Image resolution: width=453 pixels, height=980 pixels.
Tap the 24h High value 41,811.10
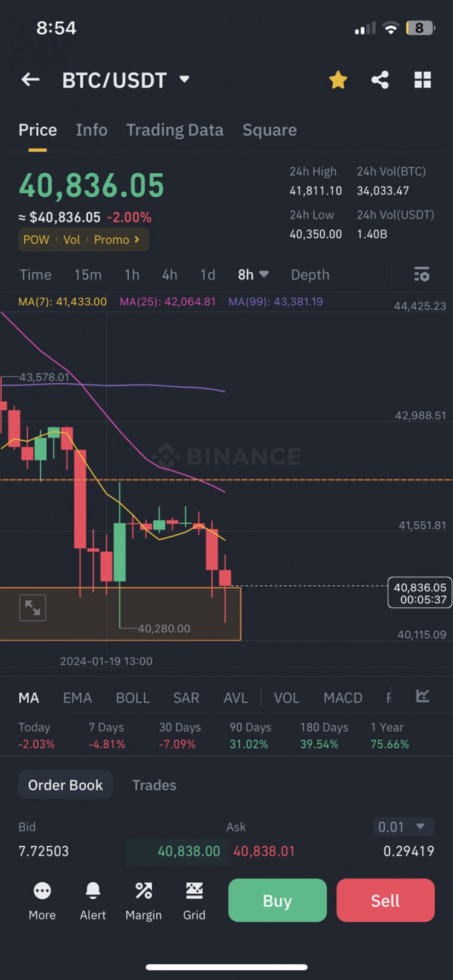pos(315,191)
